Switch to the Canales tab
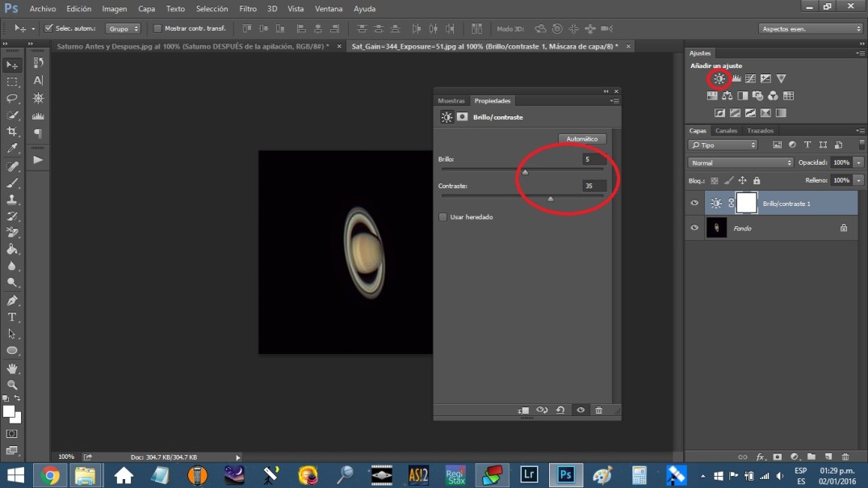 click(x=726, y=131)
